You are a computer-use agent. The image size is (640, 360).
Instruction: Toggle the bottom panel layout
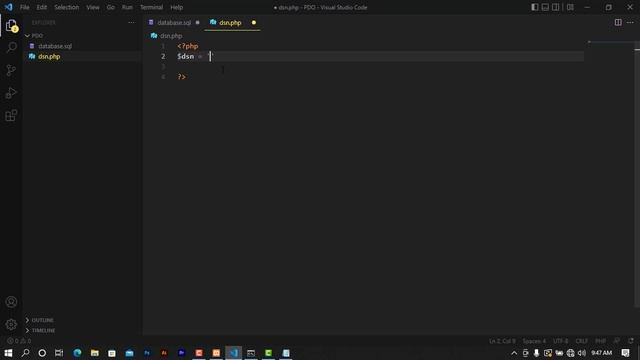(545, 7)
